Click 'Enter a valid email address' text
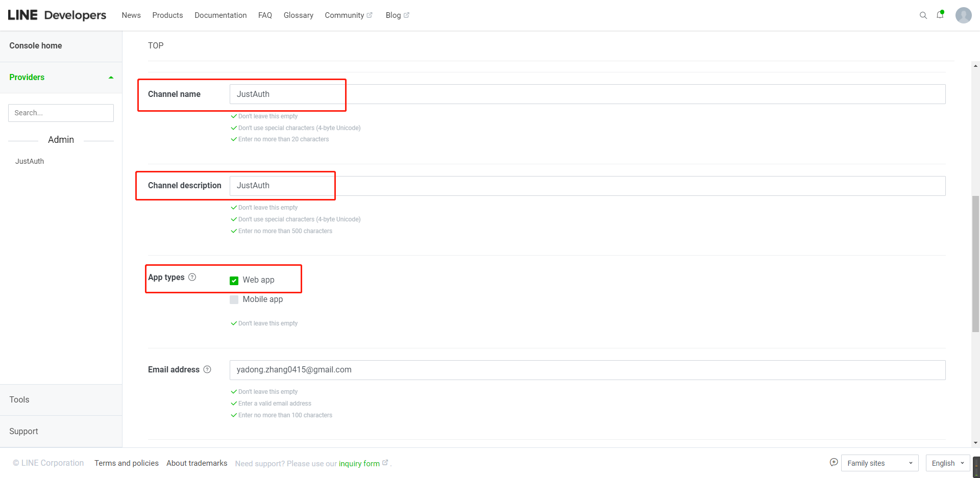The height and width of the screenshot is (478, 980). tap(275, 404)
